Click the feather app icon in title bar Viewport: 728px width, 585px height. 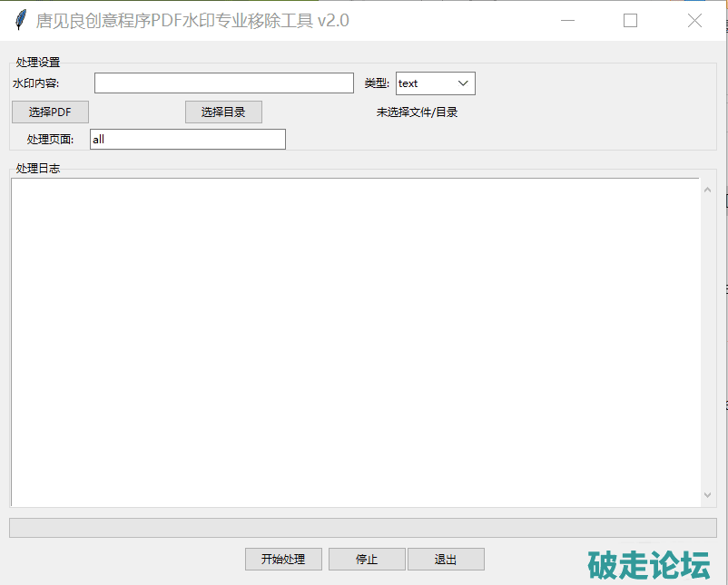click(x=20, y=20)
